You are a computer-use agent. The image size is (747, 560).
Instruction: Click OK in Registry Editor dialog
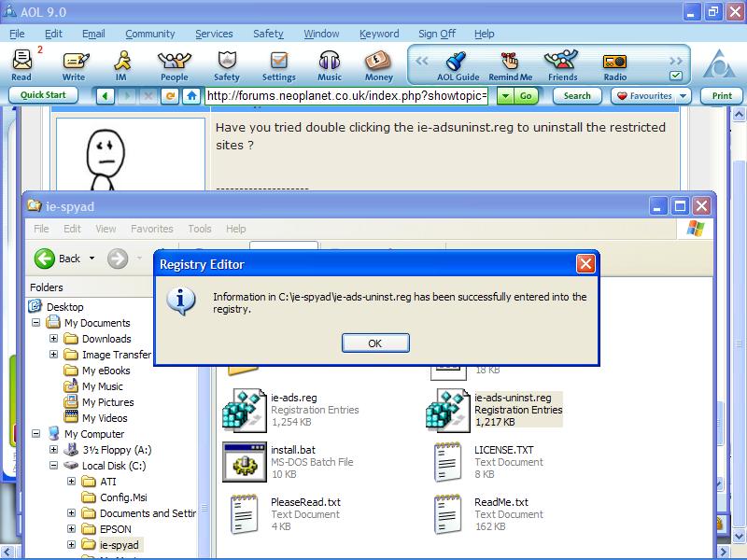pos(375,343)
